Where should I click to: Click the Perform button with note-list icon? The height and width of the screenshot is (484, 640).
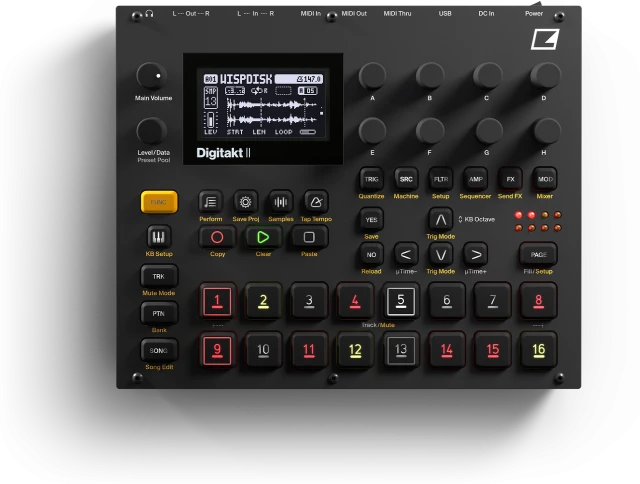point(211,202)
